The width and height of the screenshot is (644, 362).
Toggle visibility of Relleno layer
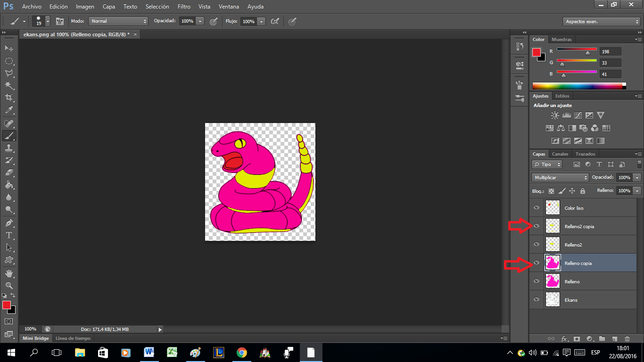(537, 281)
